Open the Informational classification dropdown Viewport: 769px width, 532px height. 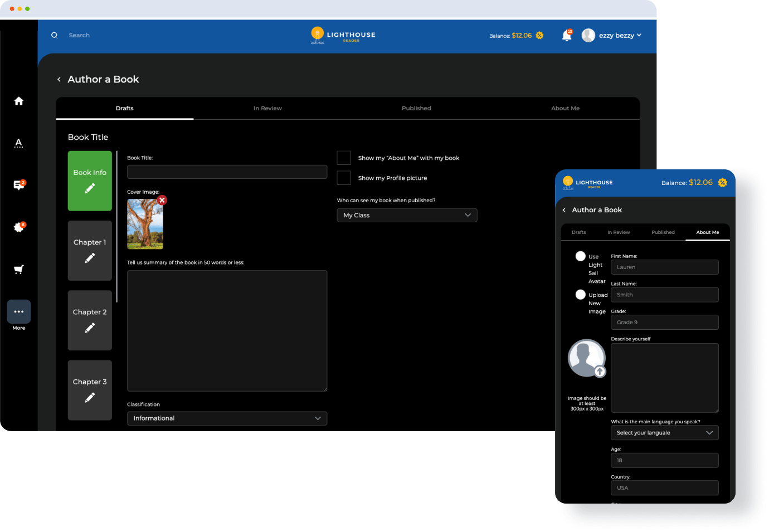(227, 418)
